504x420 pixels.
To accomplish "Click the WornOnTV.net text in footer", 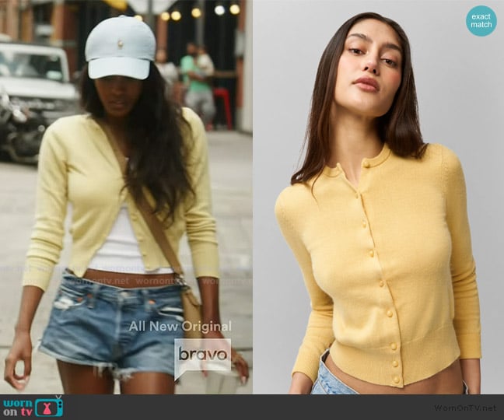I will (x=465, y=408).
